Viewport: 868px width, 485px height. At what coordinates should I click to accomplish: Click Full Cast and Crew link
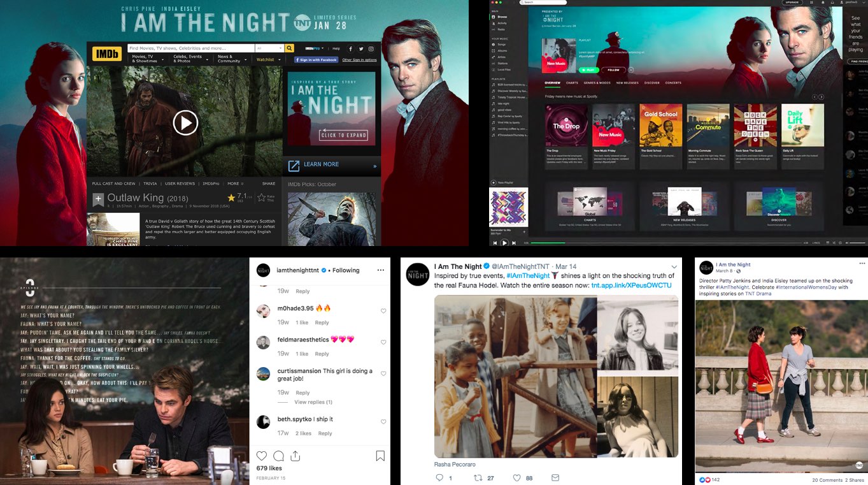pyautogui.click(x=113, y=184)
